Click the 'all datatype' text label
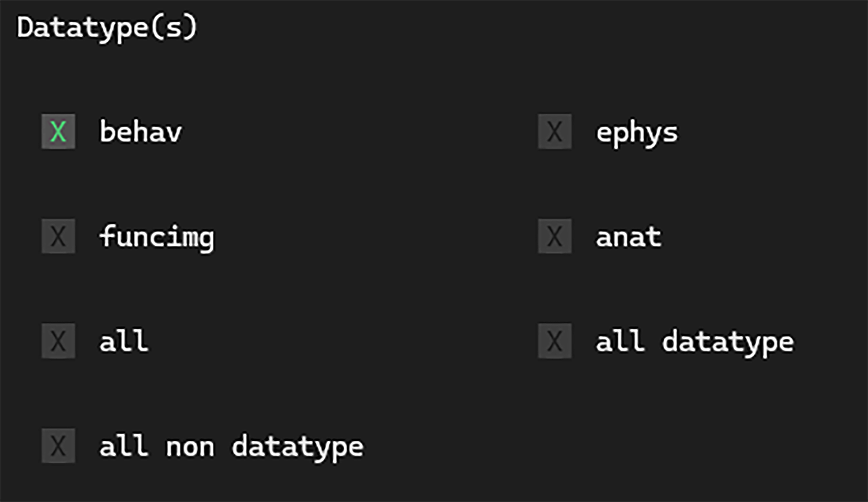Screen dimensions: 868x502 click(695, 342)
